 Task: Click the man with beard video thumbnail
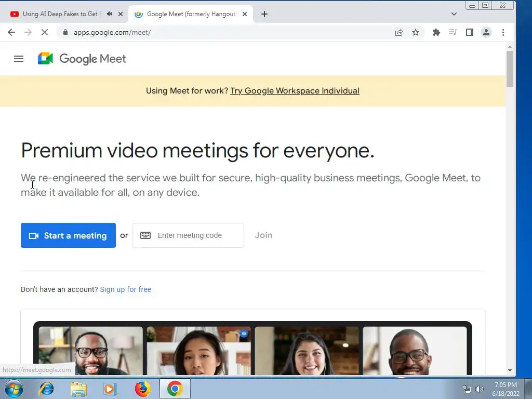click(x=90, y=351)
